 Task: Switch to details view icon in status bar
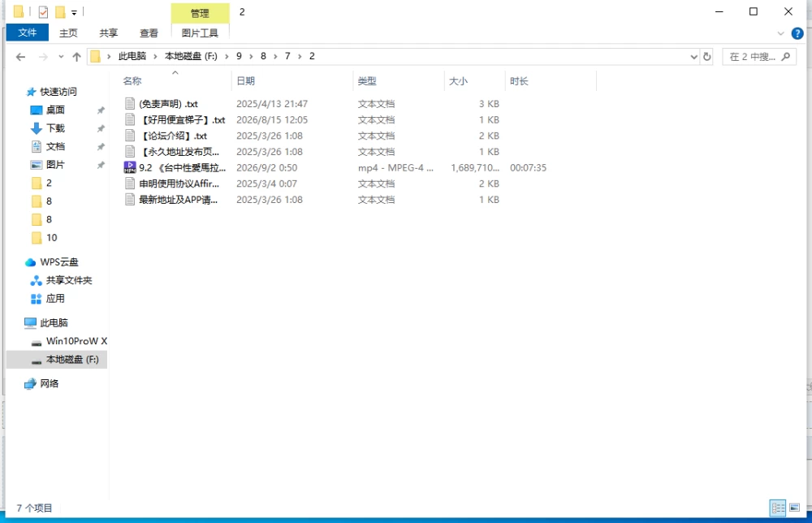click(778, 508)
